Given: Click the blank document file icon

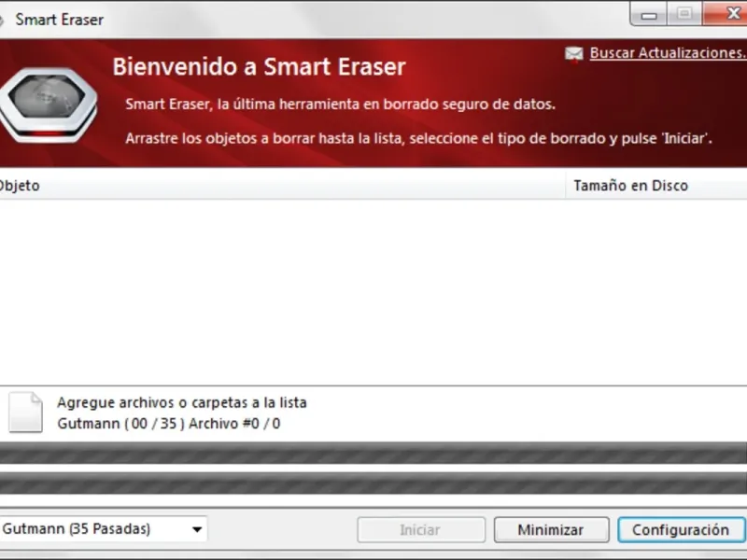Looking at the screenshot, I should point(26,413).
